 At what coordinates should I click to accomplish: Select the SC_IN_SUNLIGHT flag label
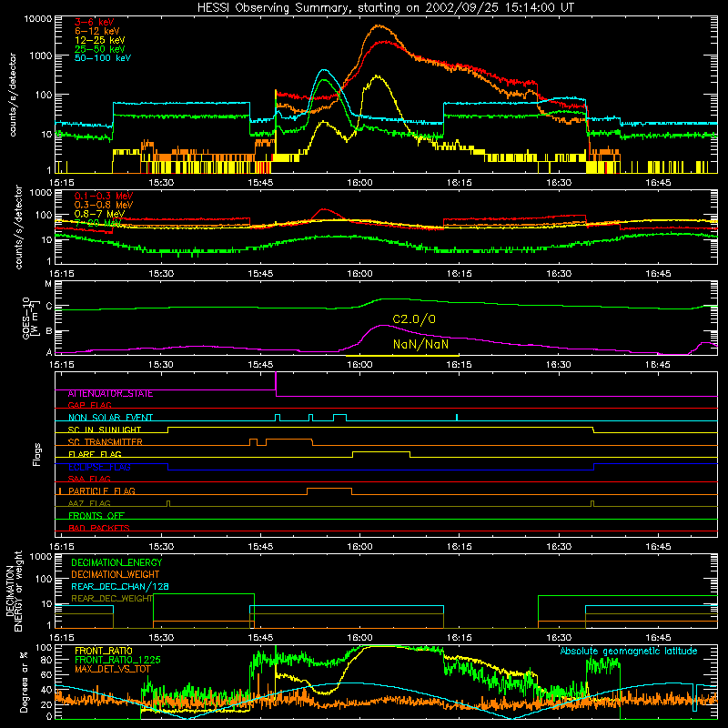pyautogui.click(x=105, y=430)
